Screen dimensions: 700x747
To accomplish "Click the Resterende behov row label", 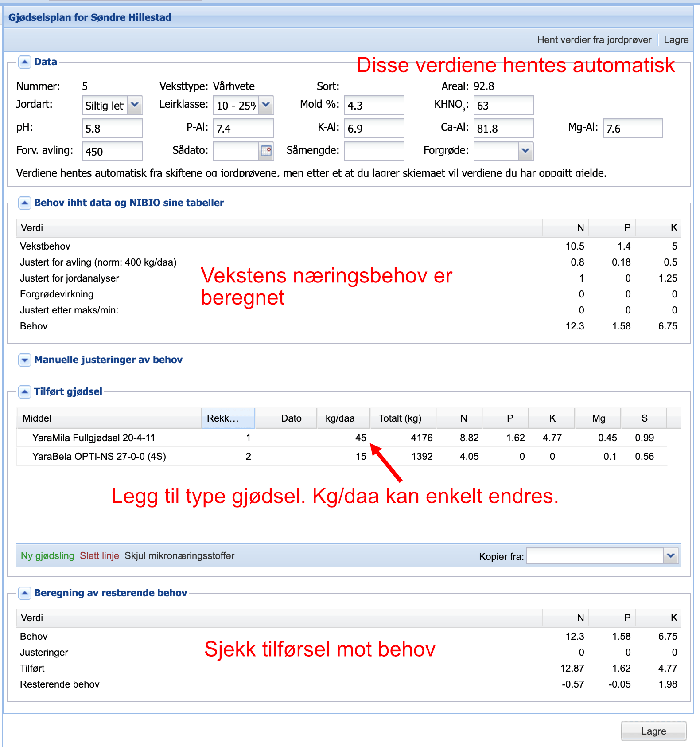I will click(x=60, y=684).
